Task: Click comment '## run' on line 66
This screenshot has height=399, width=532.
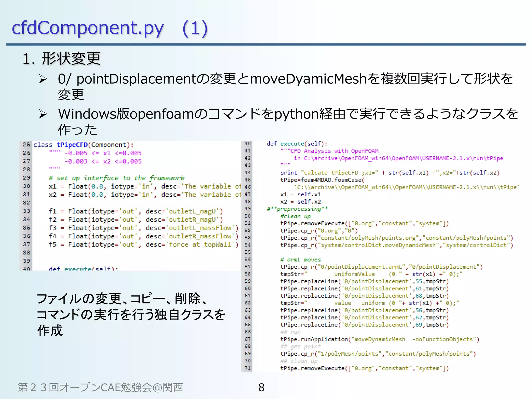Action: pos(290,332)
